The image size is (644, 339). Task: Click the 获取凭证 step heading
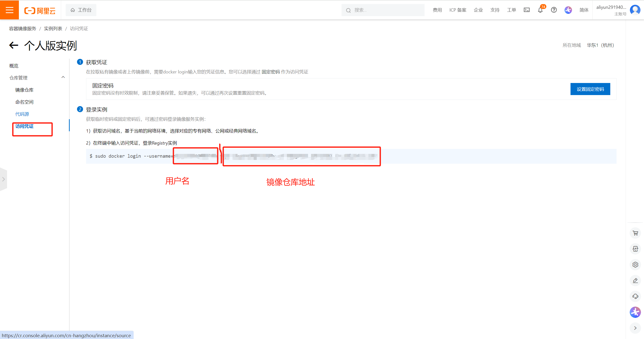coord(97,62)
